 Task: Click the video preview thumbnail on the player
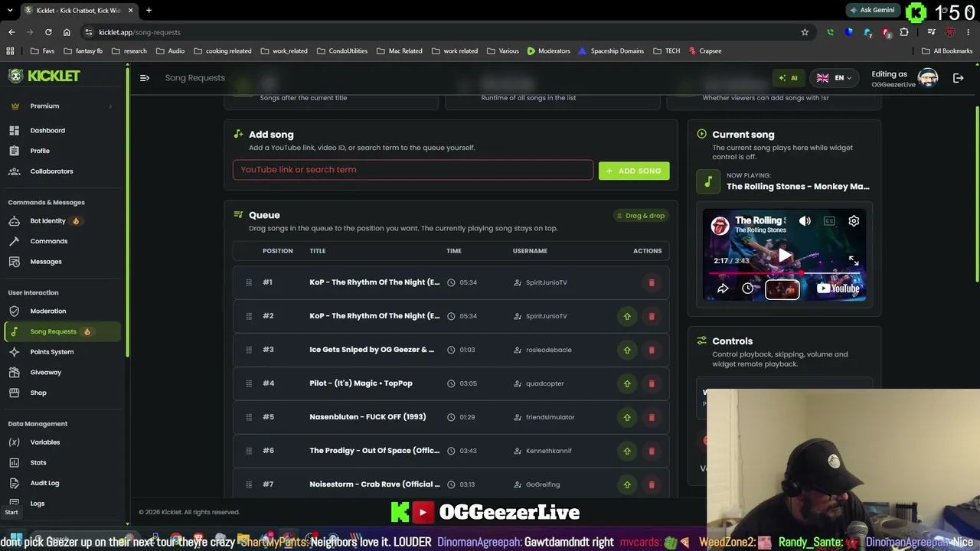[782, 289]
